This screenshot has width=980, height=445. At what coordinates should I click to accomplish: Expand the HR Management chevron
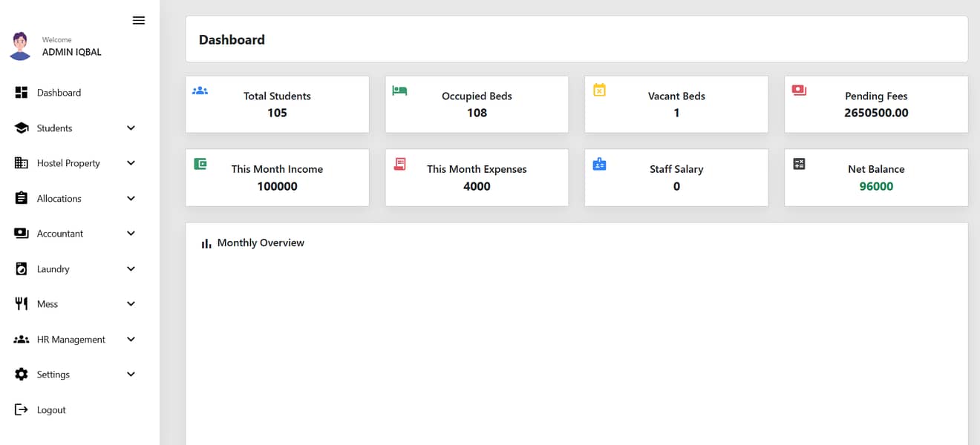click(131, 340)
